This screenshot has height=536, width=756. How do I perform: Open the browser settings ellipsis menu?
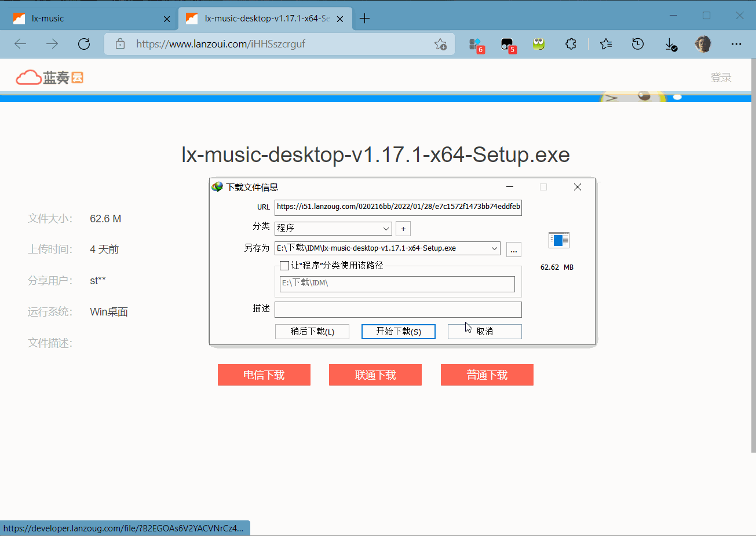click(x=736, y=44)
